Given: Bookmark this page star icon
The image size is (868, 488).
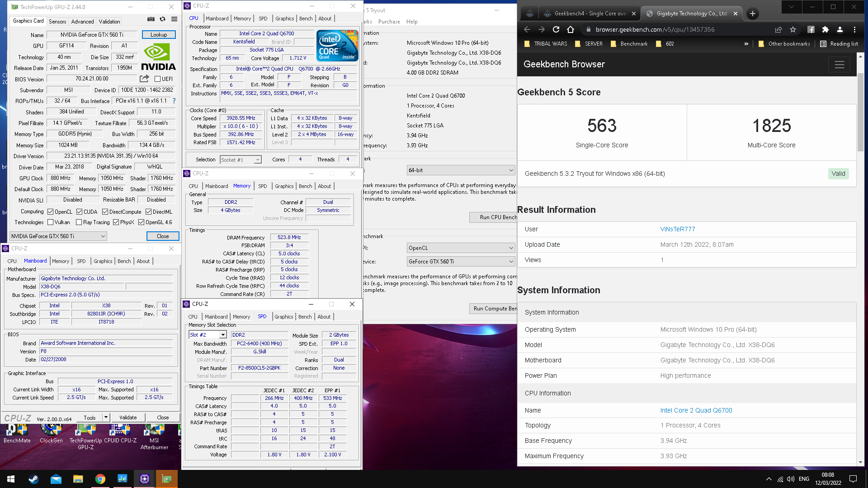Looking at the screenshot, I should pyautogui.click(x=793, y=29).
